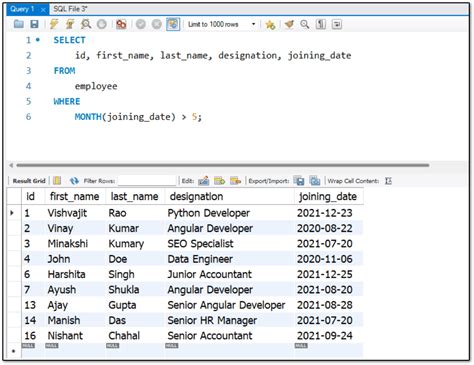474x365 pixels.
Task: Click the horizontal editor scrollbar
Action: click(223, 165)
